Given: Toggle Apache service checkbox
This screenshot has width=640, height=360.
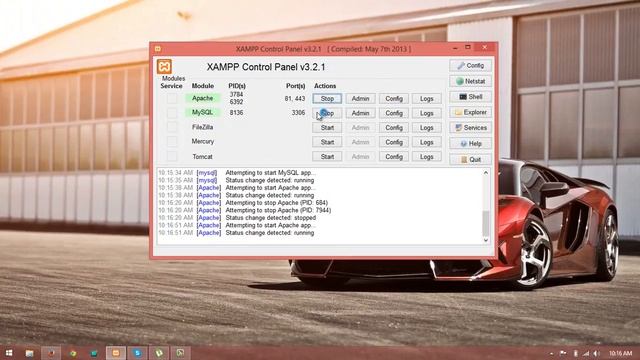Looking at the screenshot, I should click(x=172, y=98).
